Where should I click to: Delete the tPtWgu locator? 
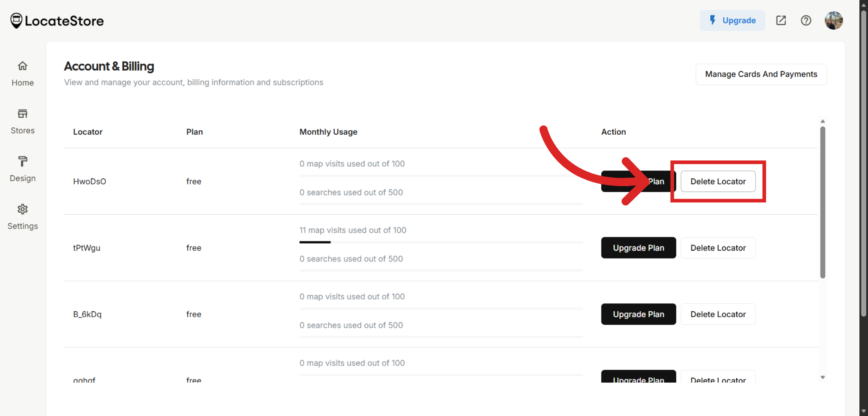click(x=718, y=248)
